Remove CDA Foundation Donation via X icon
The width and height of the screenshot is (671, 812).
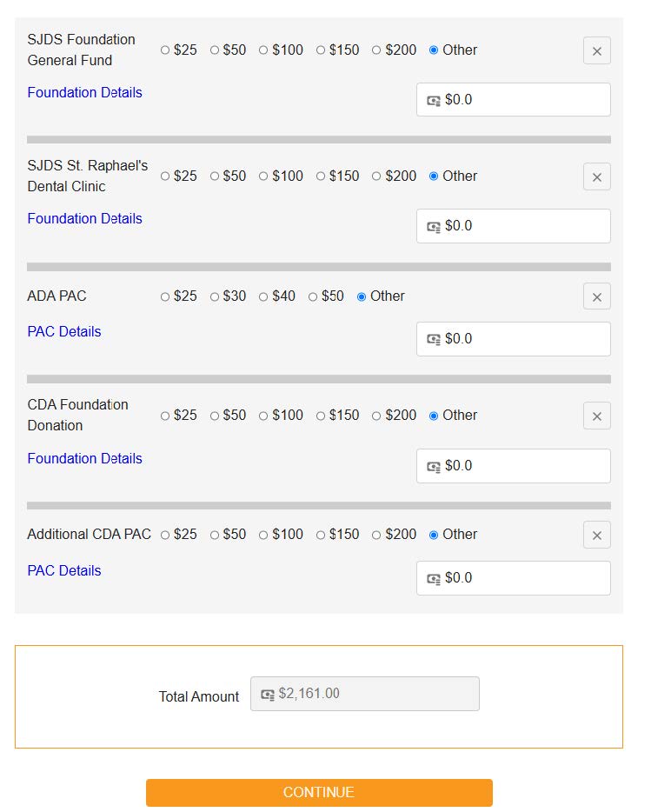coord(596,416)
